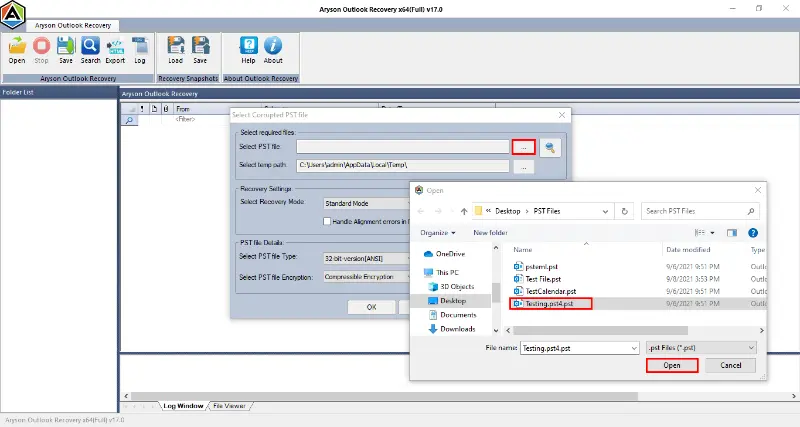The image size is (800, 427).
Task: Click the Back arrow in Open dialog
Action: click(x=421, y=211)
